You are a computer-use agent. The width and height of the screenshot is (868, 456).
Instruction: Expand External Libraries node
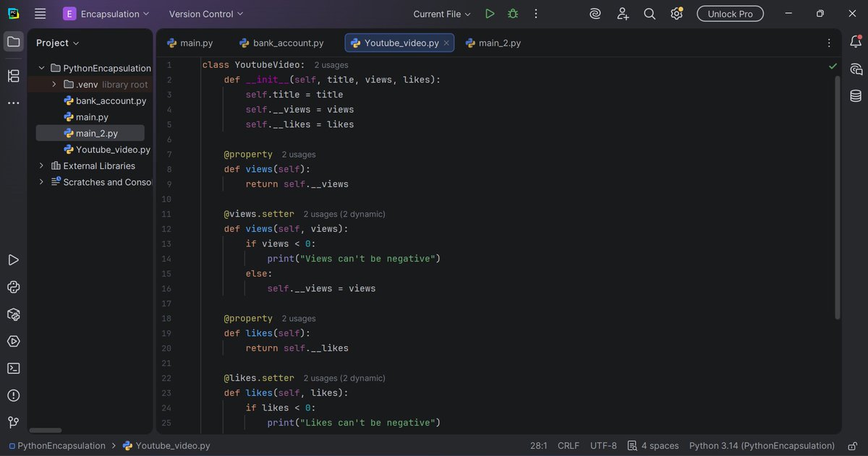click(41, 165)
